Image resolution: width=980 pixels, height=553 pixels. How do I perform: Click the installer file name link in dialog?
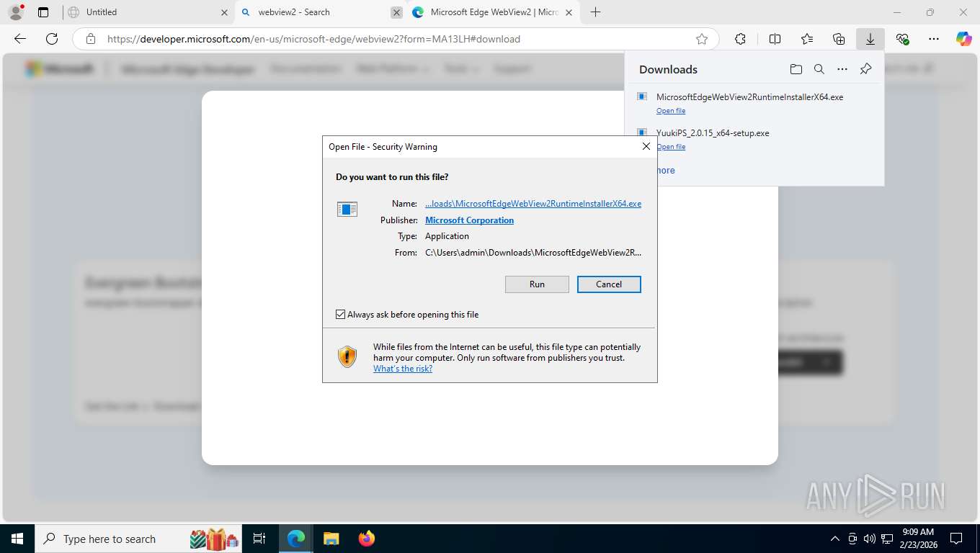point(533,204)
